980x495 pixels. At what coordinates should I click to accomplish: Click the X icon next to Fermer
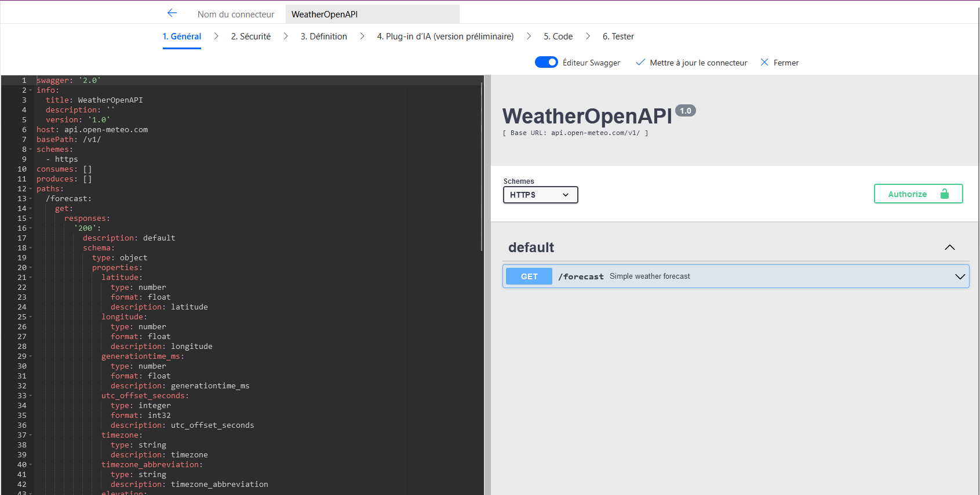click(764, 62)
